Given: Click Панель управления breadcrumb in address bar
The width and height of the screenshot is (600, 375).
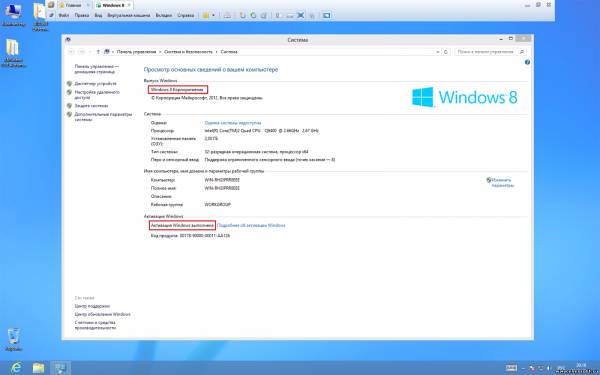Looking at the screenshot, I should point(137,52).
